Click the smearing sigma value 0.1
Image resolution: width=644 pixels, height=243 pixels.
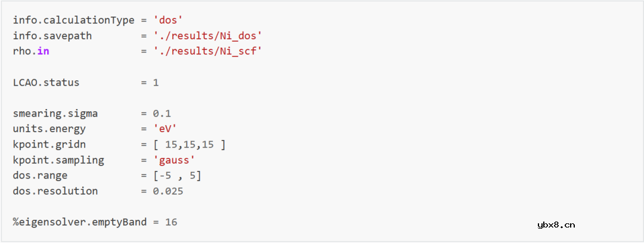(162, 113)
